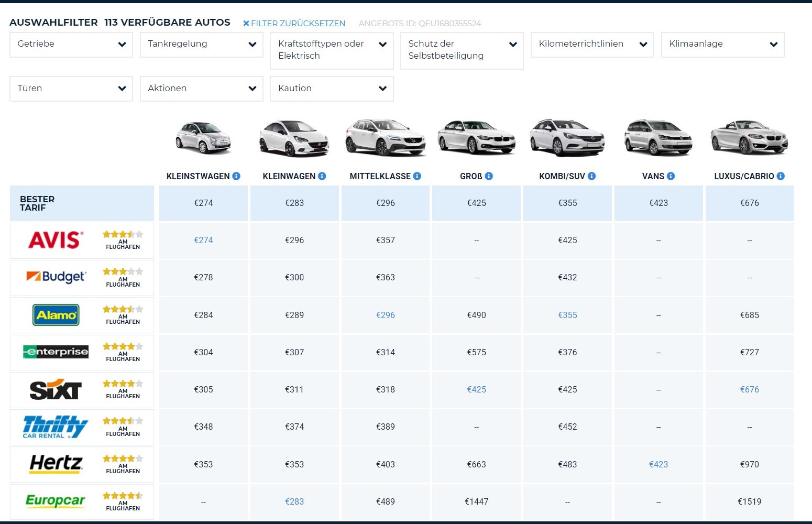This screenshot has width=812, height=524.
Task: Click Avis star rating
Action: point(123,234)
